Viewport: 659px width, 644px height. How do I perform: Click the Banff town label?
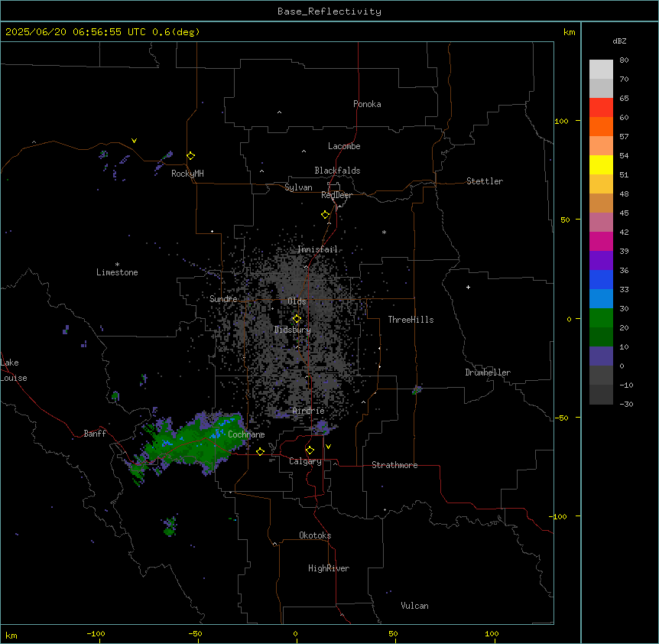[x=95, y=434]
